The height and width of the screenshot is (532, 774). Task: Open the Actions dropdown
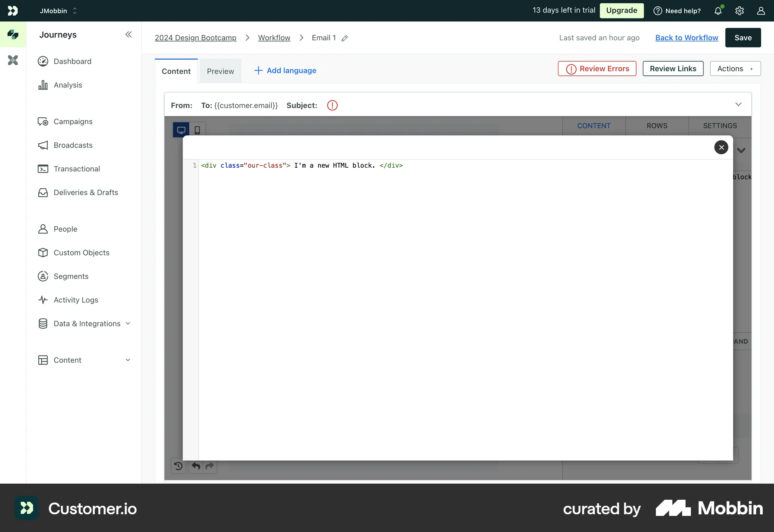(734, 68)
